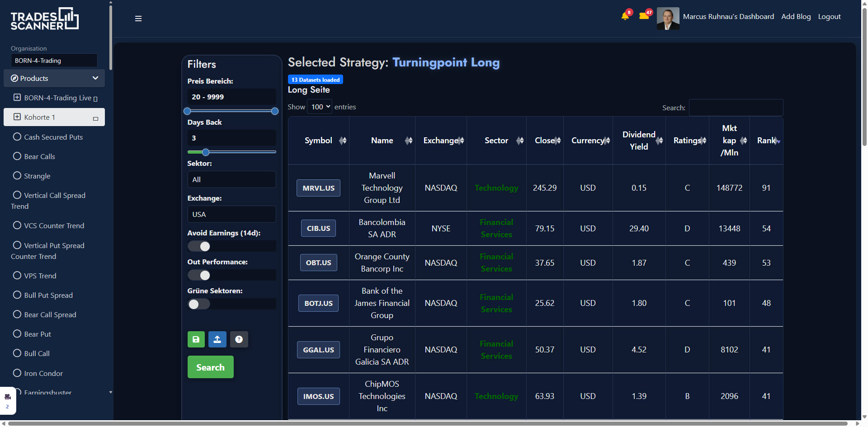The width and height of the screenshot is (868, 427).
Task: Click the Add Blog link
Action: click(796, 17)
